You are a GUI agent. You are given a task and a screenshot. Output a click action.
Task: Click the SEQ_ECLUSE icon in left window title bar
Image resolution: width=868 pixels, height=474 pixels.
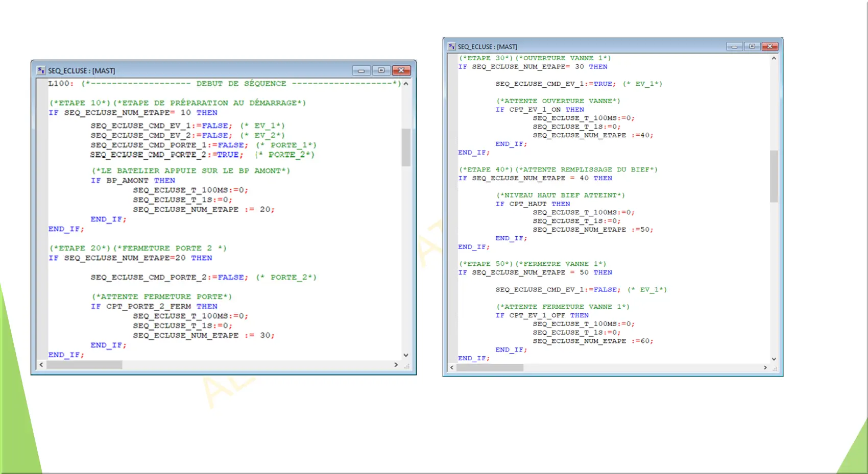pos(41,70)
